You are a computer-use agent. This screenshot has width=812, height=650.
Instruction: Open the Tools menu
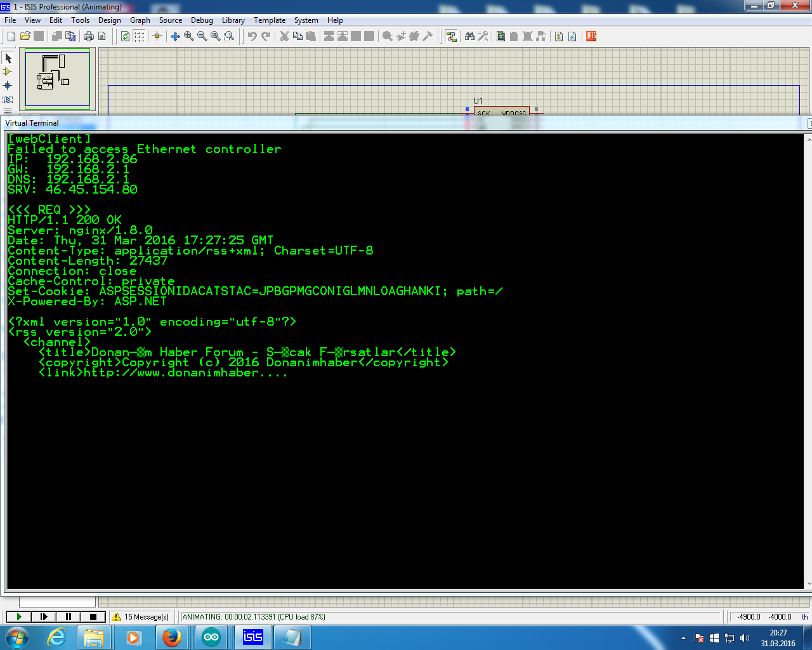point(81,20)
